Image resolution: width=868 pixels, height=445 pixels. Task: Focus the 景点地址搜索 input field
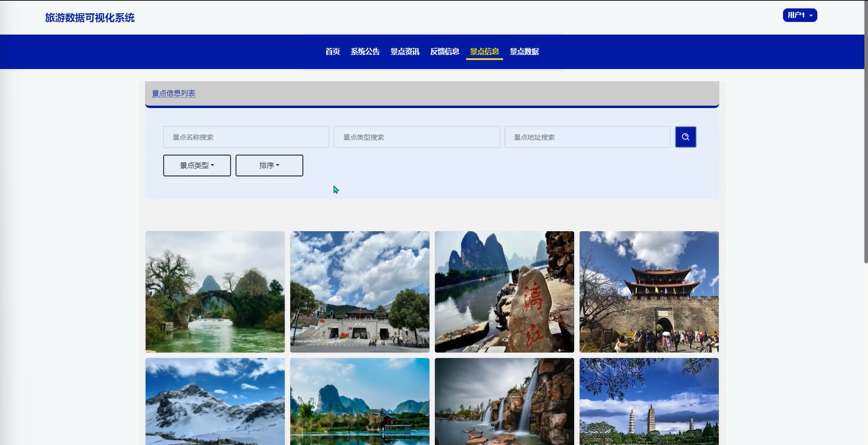[x=588, y=137]
